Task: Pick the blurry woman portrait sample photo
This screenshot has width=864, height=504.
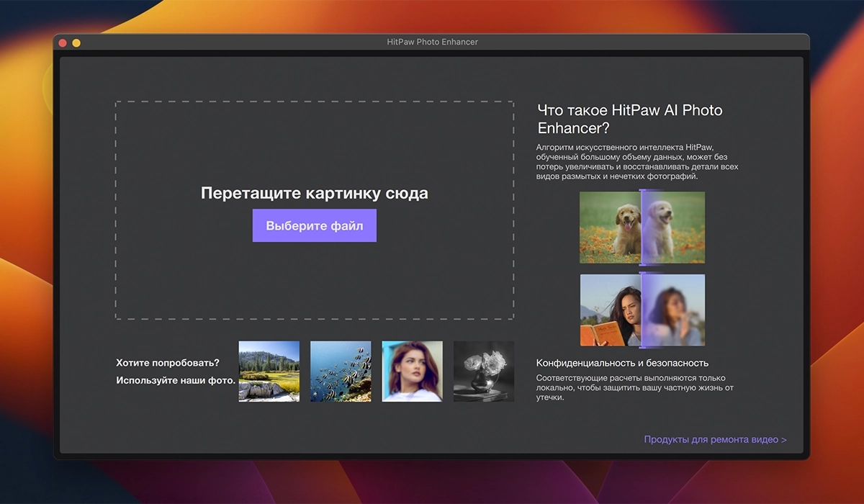Action: point(412,372)
